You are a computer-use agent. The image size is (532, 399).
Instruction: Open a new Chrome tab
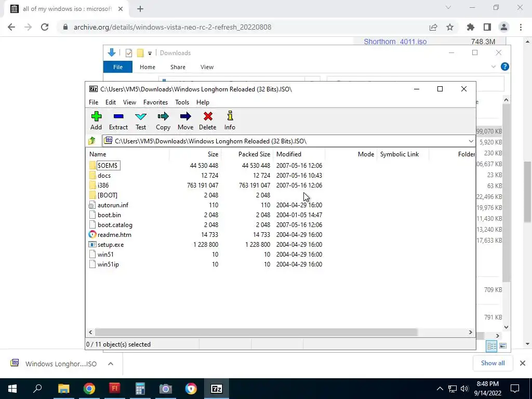140,9
